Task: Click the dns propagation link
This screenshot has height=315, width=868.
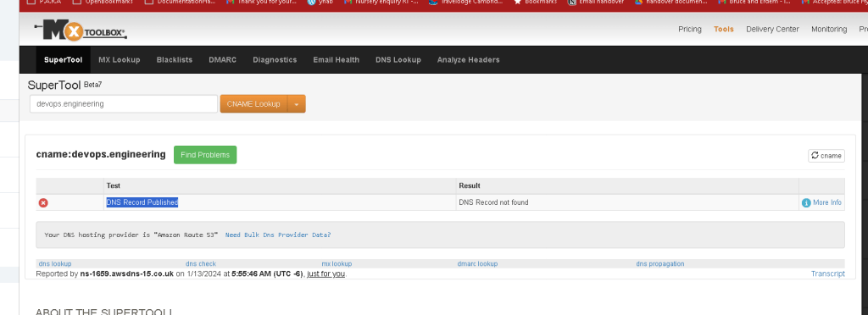Action: 659,264
